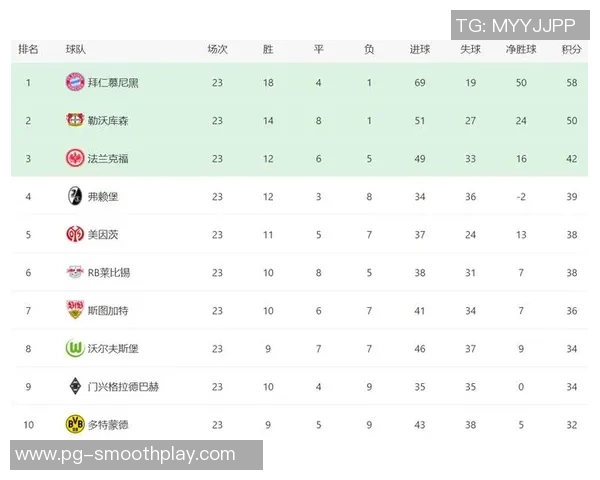Click the Bayern Munich club crest

pyautogui.click(x=74, y=82)
